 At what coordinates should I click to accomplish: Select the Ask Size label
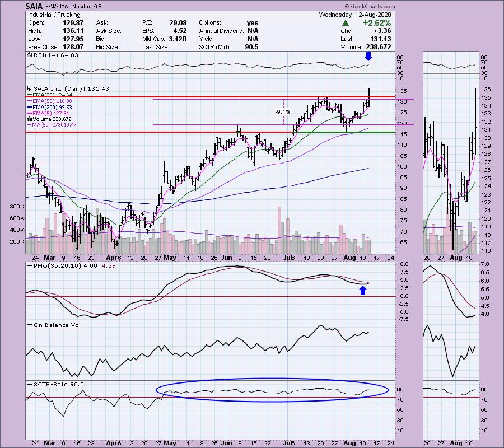coord(109,31)
